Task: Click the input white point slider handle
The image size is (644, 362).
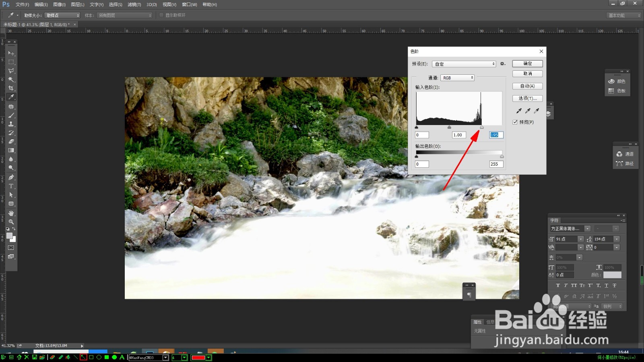Action: tap(482, 127)
